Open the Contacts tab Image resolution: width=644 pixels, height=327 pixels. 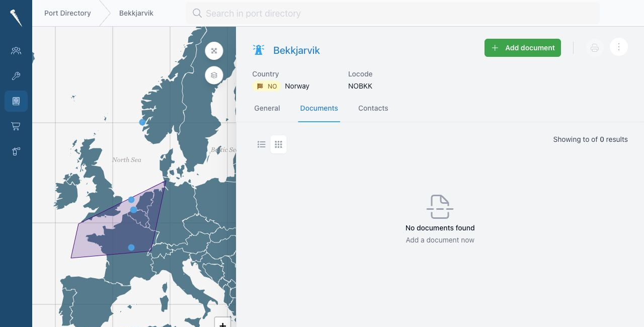coord(373,108)
